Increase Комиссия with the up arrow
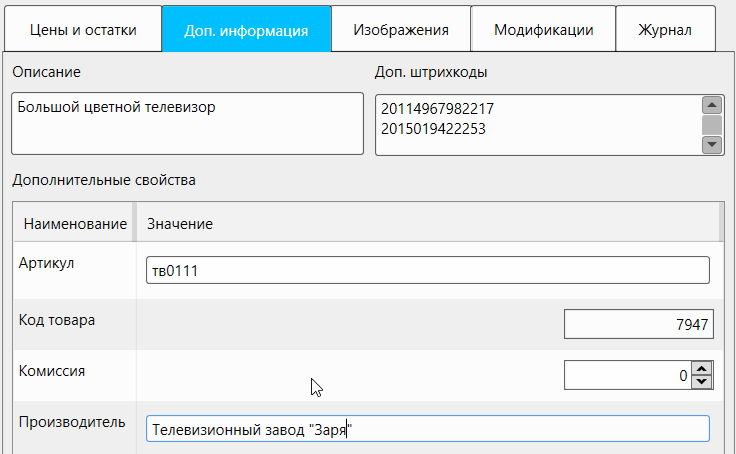 point(702,370)
